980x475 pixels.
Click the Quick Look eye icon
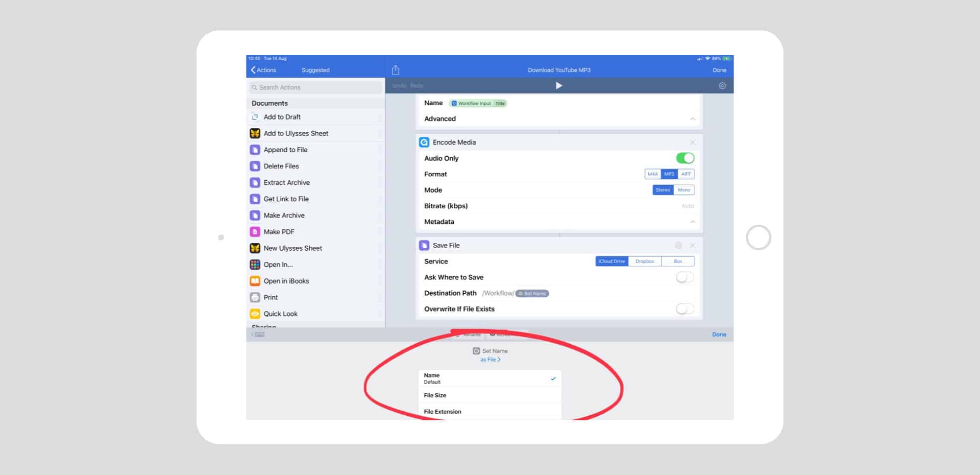tap(255, 314)
